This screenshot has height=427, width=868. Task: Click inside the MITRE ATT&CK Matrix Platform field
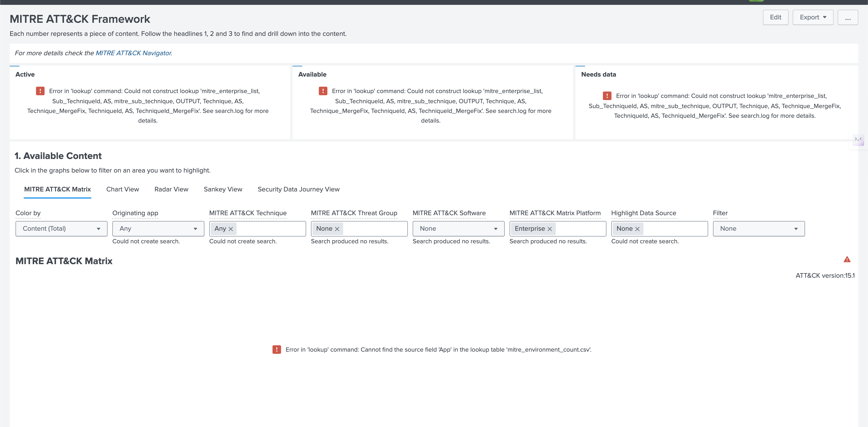click(x=580, y=229)
